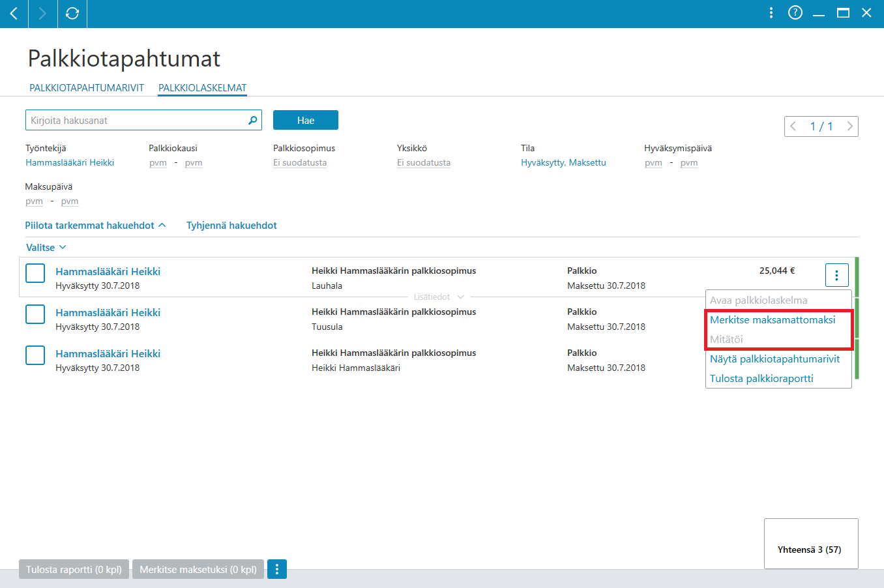Switch to the PALKKIOTAPAHTUMARIVIT tab

pos(87,87)
